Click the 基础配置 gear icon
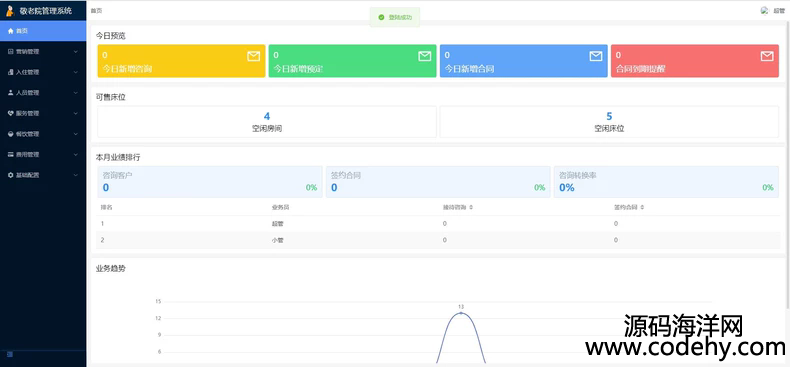 (11, 175)
